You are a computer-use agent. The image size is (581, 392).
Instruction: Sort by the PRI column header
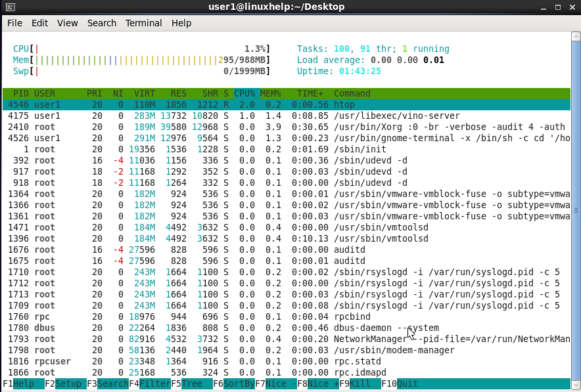[x=95, y=93]
